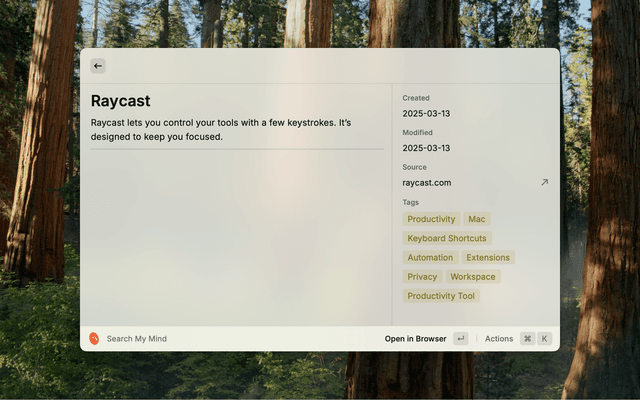This screenshot has height=400, width=640.
Task: Open the raycast.com source link
Action: click(x=427, y=183)
